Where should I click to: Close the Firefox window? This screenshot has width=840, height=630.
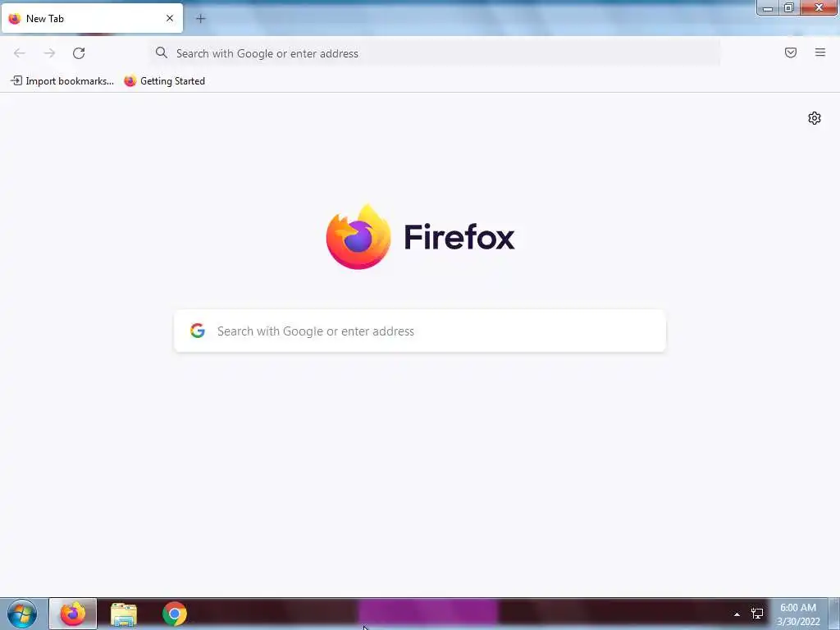pyautogui.click(x=819, y=7)
